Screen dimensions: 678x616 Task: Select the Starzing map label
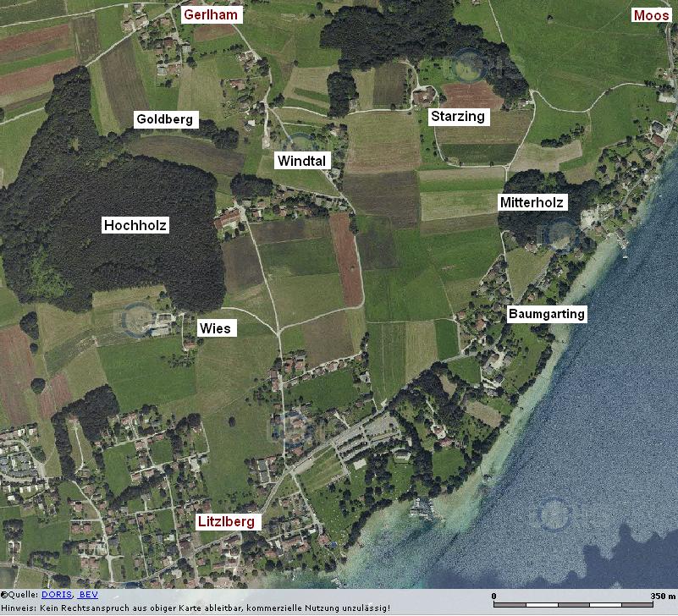[458, 117]
